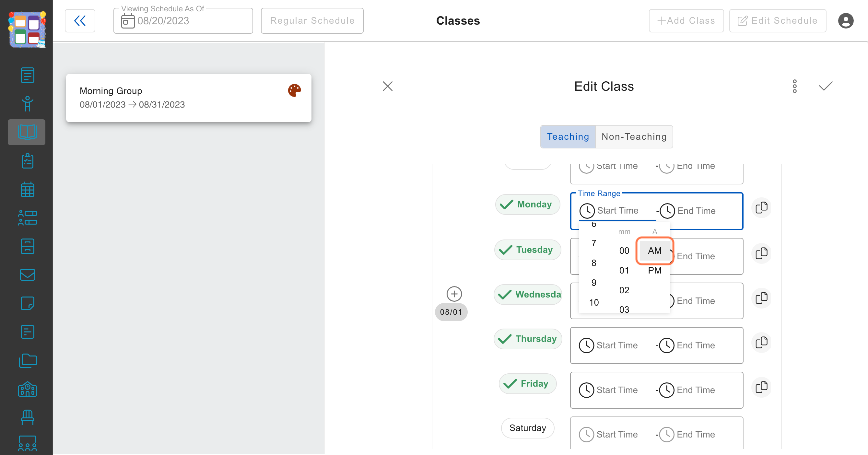Choose hour 10 in time picker
Image resolution: width=868 pixels, height=455 pixels.
coord(594,302)
